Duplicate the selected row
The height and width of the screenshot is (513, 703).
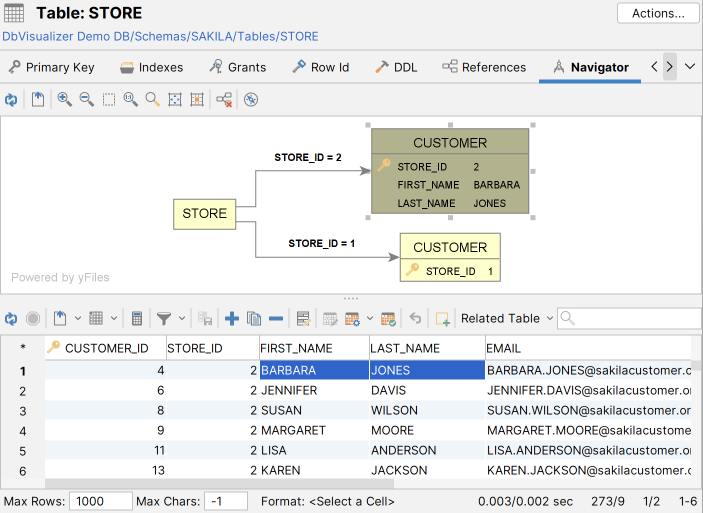coord(254,319)
